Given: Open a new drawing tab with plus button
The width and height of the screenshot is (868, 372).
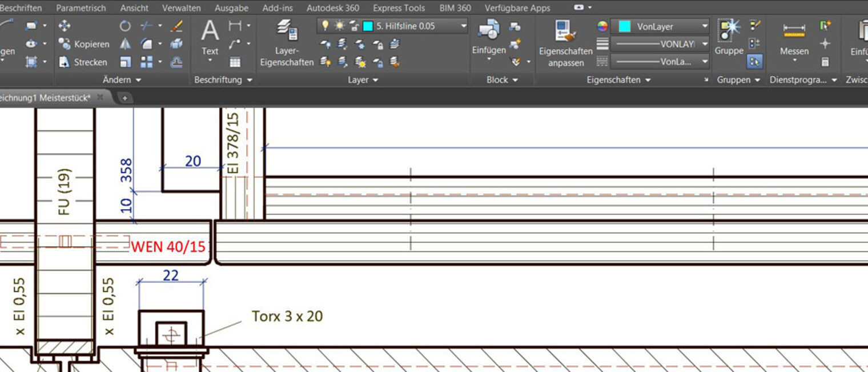Looking at the screenshot, I should pyautogui.click(x=124, y=98).
